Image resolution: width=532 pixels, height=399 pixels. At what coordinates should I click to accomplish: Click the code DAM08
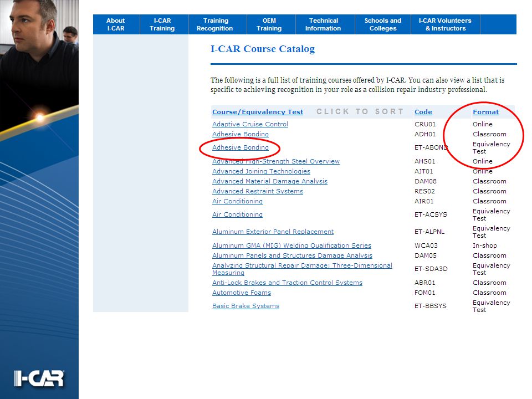pos(426,181)
